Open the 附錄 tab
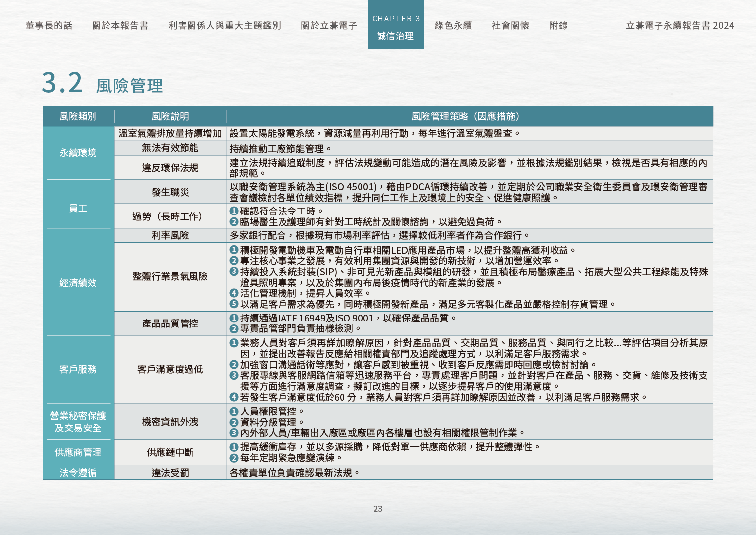 559,25
